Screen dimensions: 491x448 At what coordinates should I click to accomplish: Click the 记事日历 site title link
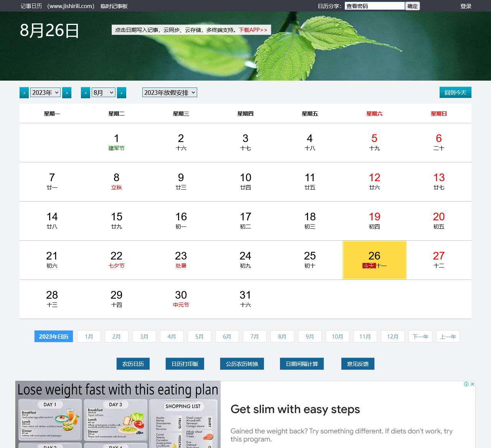pyautogui.click(x=31, y=6)
